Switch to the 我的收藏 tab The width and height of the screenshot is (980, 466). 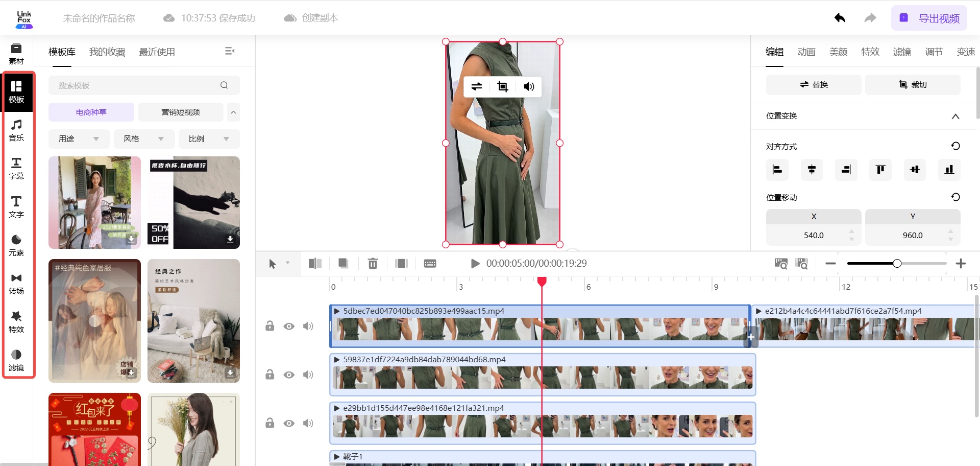click(107, 52)
